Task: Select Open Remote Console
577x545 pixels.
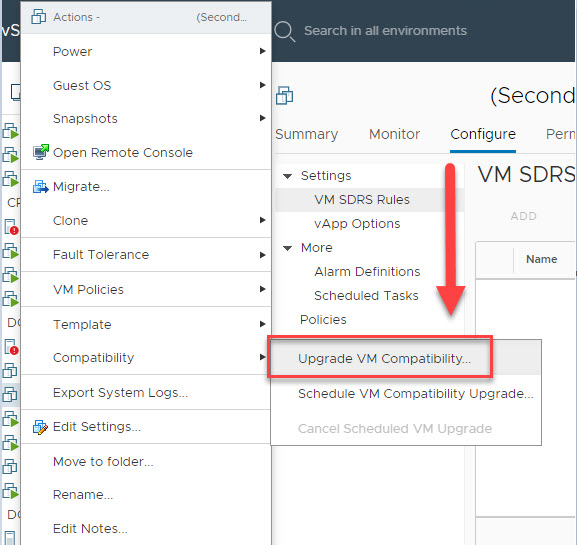Action: tap(146, 152)
